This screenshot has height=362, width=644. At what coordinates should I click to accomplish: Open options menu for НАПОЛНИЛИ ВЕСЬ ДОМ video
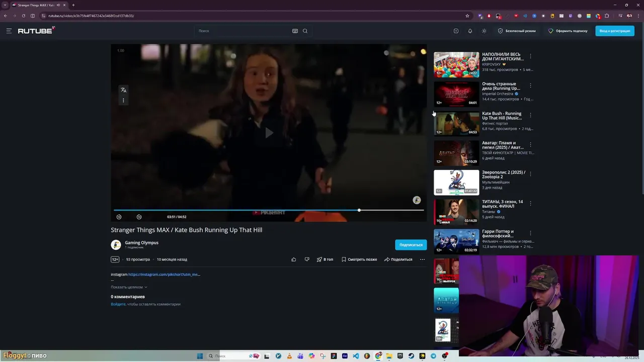pyautogui.click(x=530, y=56)
